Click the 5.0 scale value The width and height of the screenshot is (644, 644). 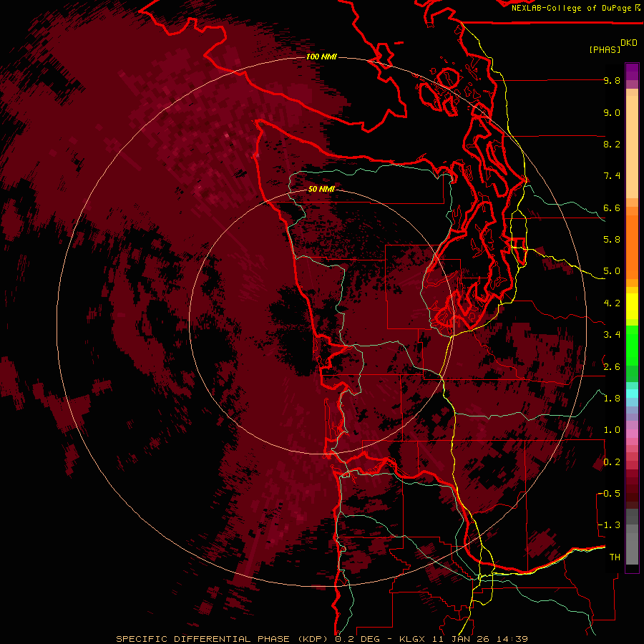(612, 271)
